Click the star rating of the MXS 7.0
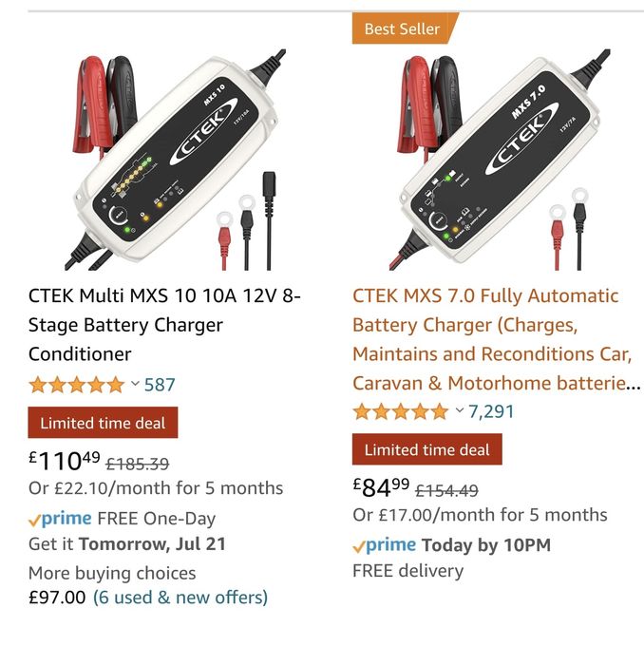The width and height of the screenshot is (644, 665). (400, 411)
